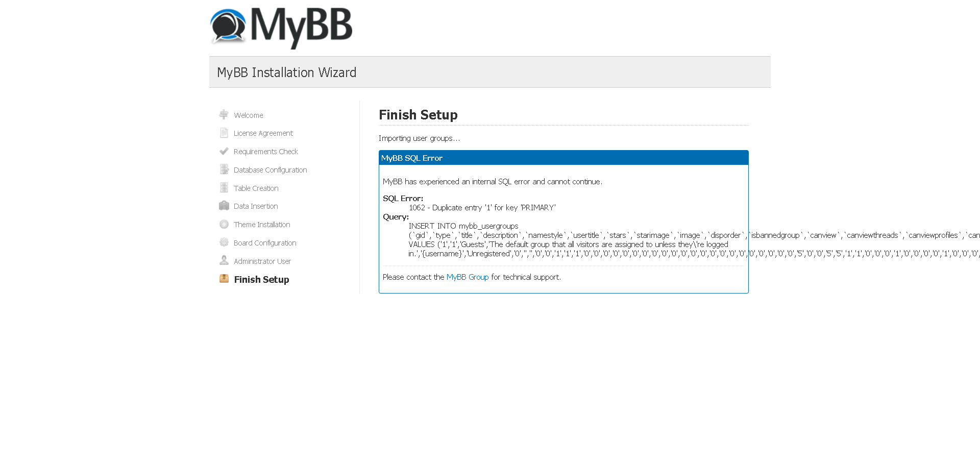Click the Finish Setup box icon
This screenshot has height=464, width=980.
pos(224,279)
